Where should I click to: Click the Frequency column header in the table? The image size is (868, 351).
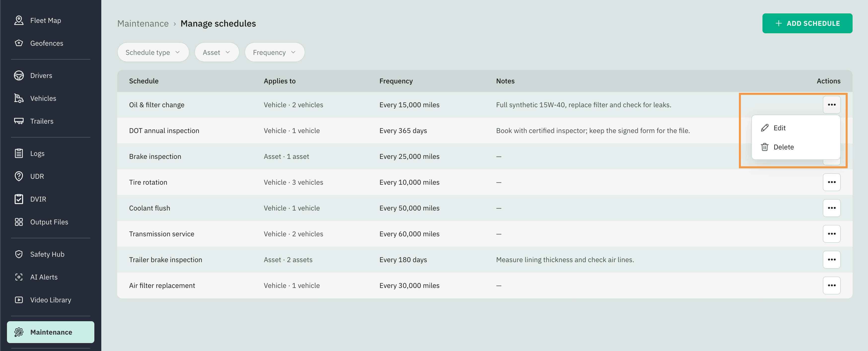pyautogui.click(x=396, y=81)
